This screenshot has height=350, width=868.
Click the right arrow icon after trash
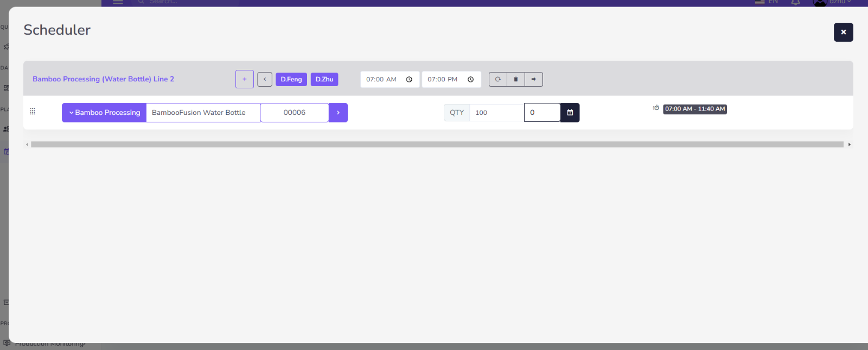pyautogui.click(x=533, y=79)
